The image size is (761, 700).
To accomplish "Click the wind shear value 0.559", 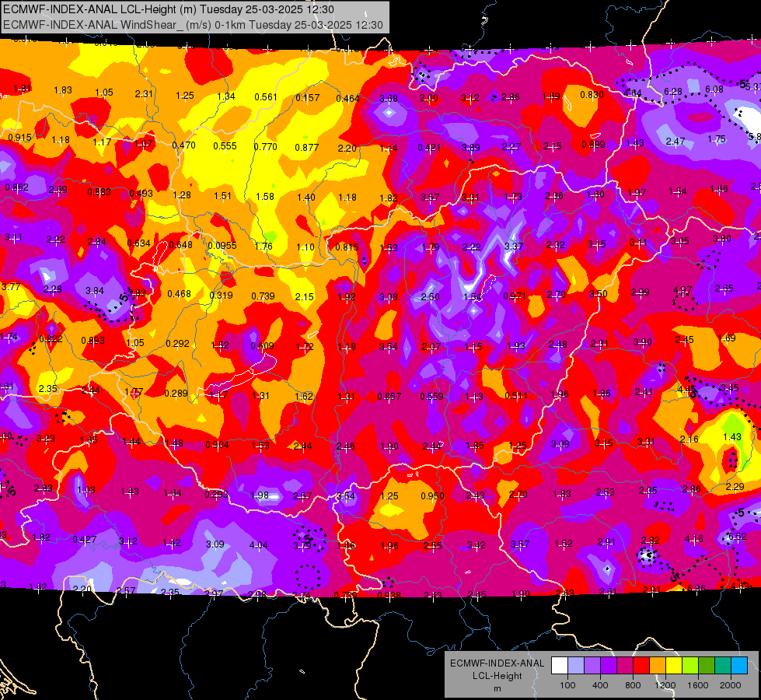I will [x=431, y=397].
